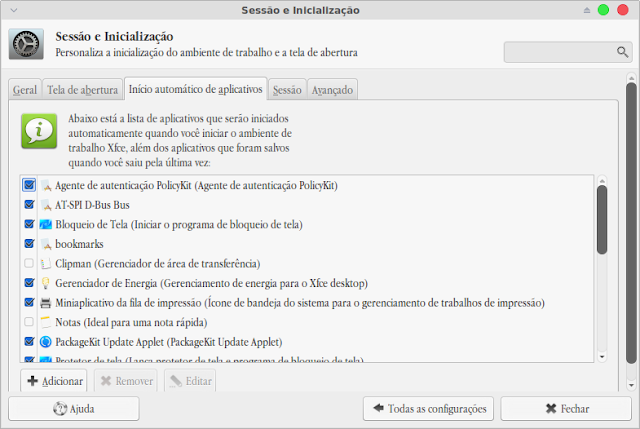Click the green info speech bubble icon
Image resolution: width=640 pixels, height=429 pixels.
pos(39,131)
